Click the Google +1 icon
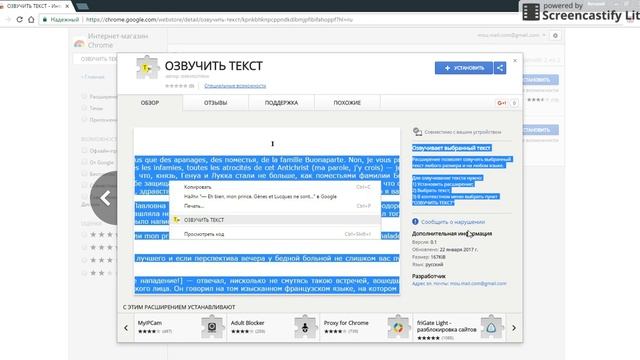 pos(502,103)
